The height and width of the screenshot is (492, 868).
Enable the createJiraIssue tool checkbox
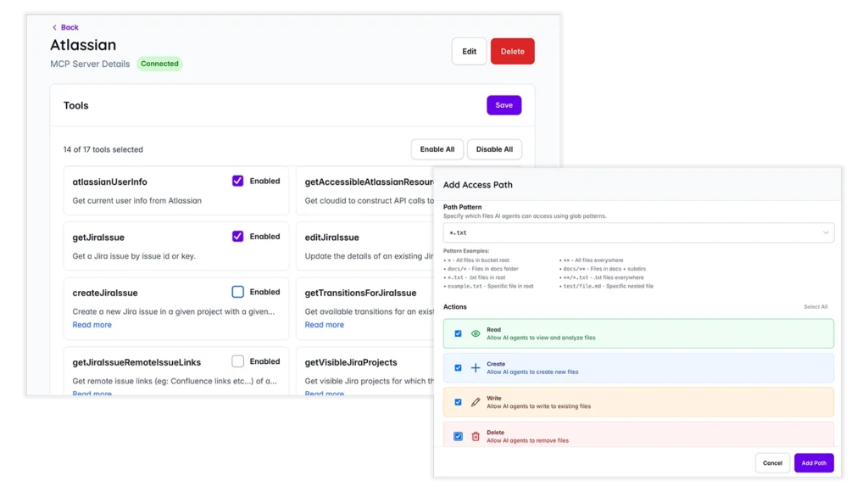pyautogui.click(x=237, y=291)
